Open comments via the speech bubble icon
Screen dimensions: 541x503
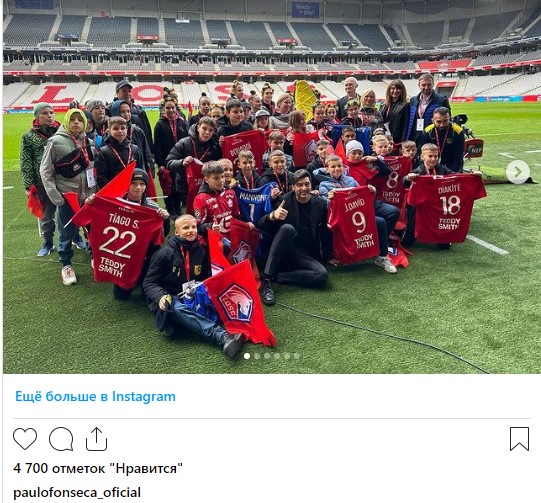point(61,439)
